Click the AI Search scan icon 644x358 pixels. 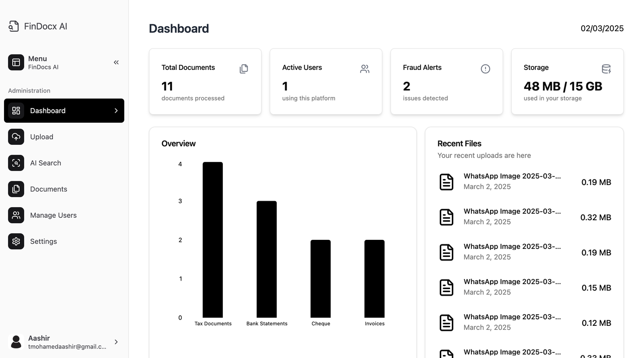pyautogui.click(x=16, y=163)
